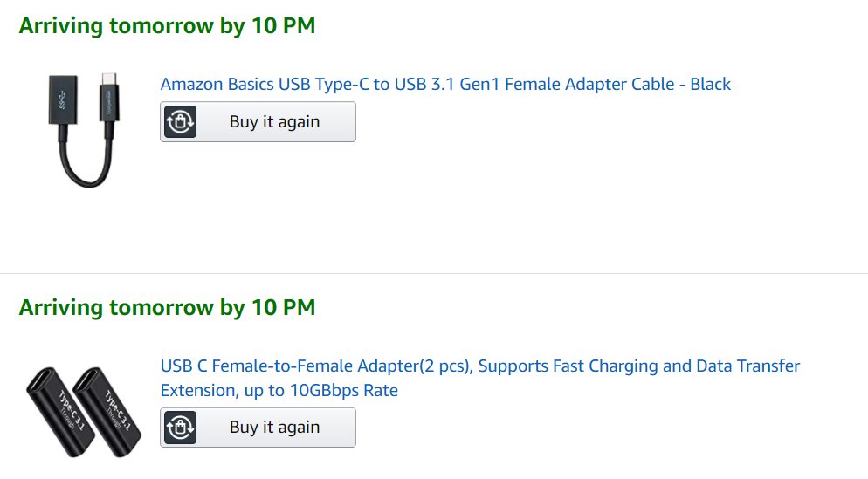The height and width of the screenshot is (479, 868).
Task: Click the word 'Black' in the Amazon Basics title
Action: pyautogui.click(x=710, y=84)
